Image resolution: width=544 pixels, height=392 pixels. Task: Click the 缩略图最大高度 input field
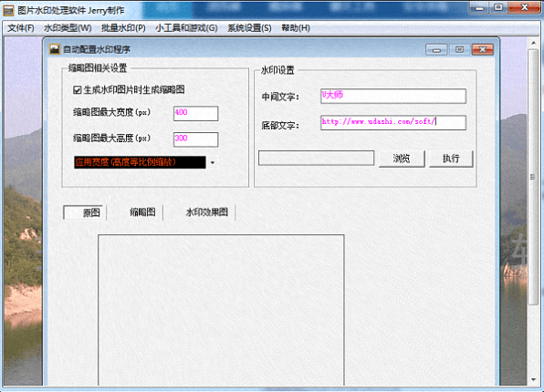coord(195,139)
